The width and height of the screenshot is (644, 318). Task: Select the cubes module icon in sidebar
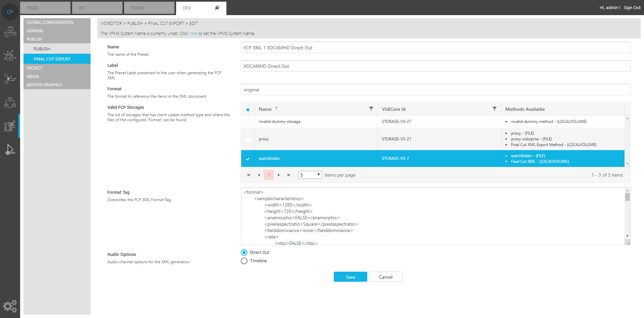(10, 32)
